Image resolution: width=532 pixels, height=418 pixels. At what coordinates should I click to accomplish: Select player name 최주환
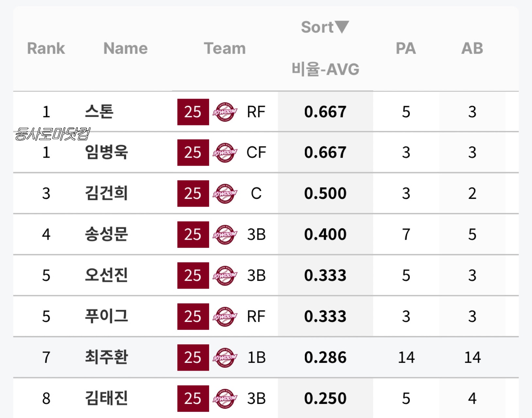point(106,357)
